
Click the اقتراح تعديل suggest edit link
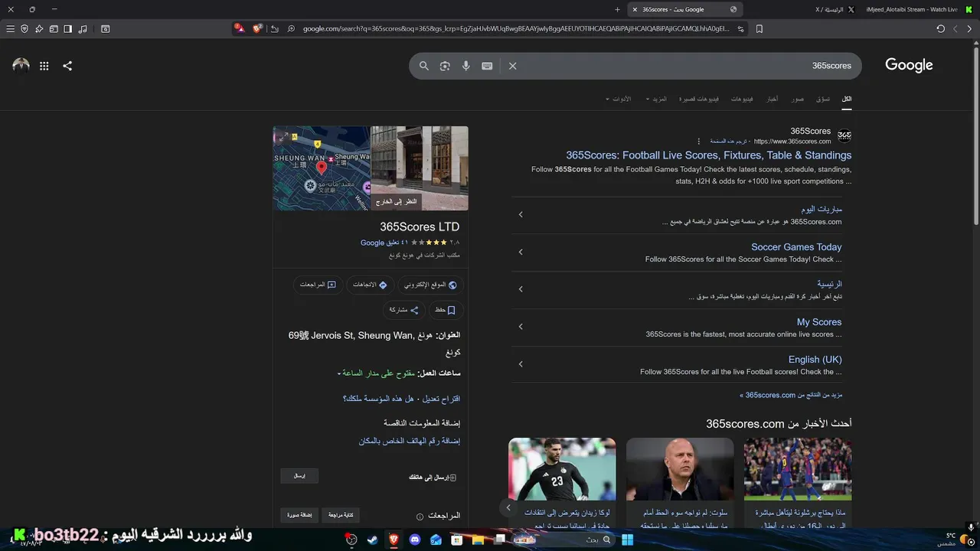pos(441,399)
